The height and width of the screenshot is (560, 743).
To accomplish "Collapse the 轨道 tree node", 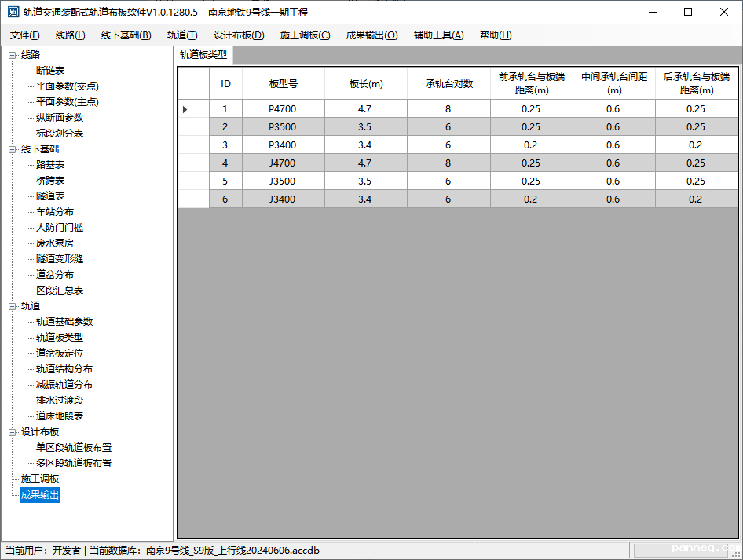I will click(x=13, y=306).
